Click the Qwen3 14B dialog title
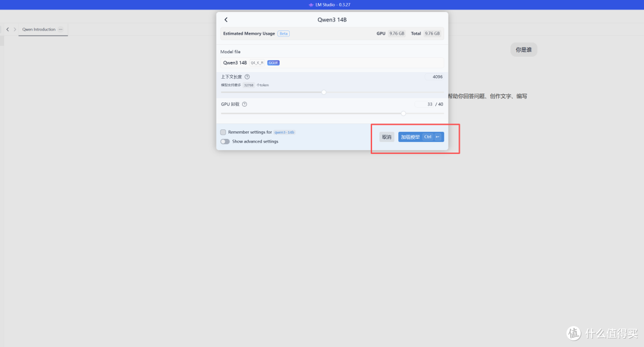 coord(332,20)
